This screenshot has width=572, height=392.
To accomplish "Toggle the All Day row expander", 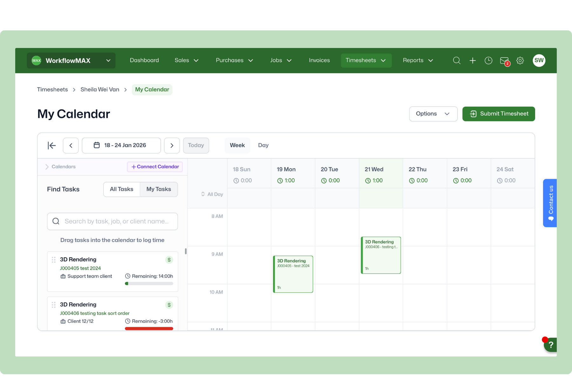I will tap(203, 194).
